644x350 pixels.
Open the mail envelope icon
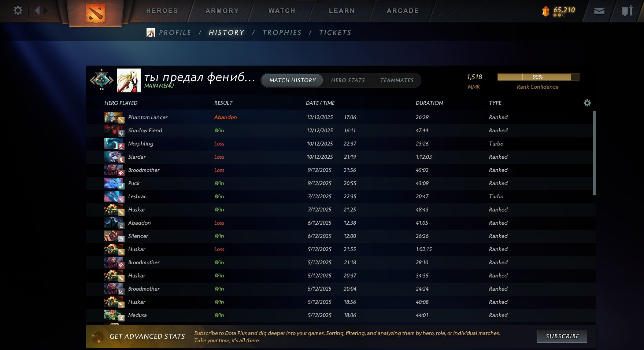[599, 11]
